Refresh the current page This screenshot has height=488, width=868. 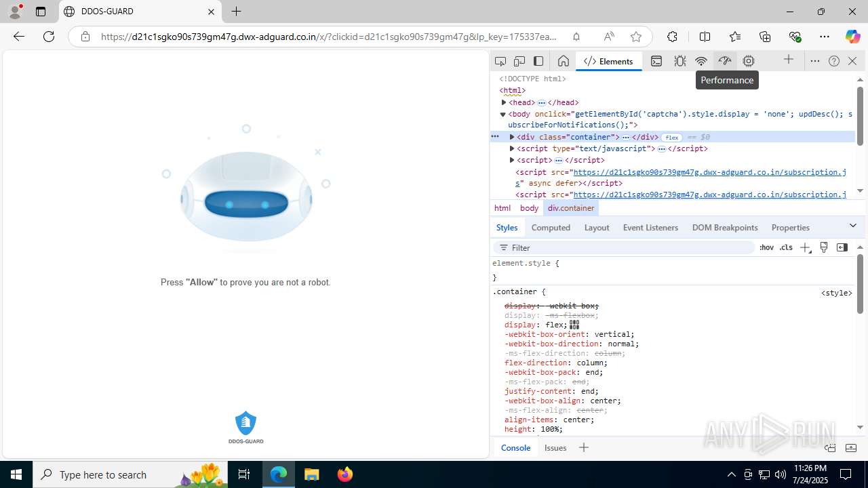coord(49,37)
